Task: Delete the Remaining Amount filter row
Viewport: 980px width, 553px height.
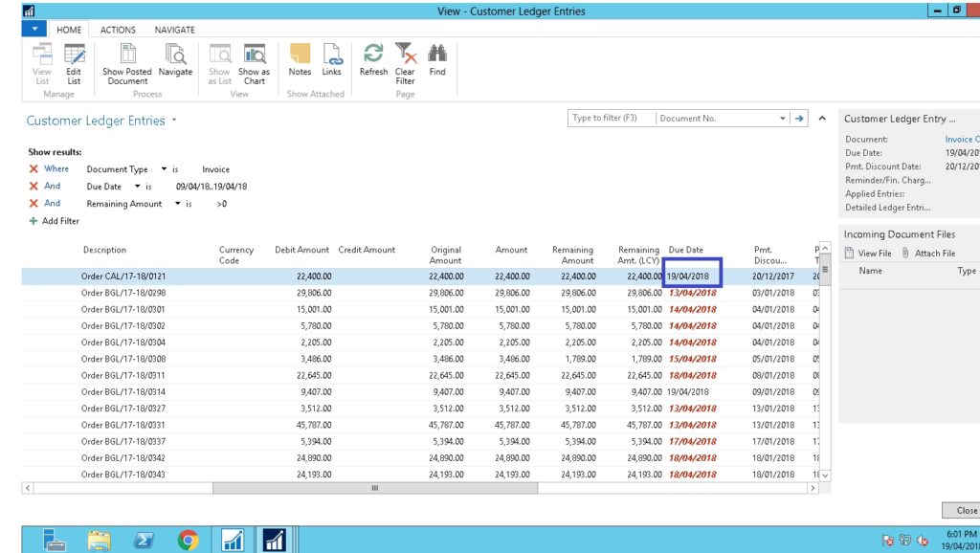Action: [33, 204]
